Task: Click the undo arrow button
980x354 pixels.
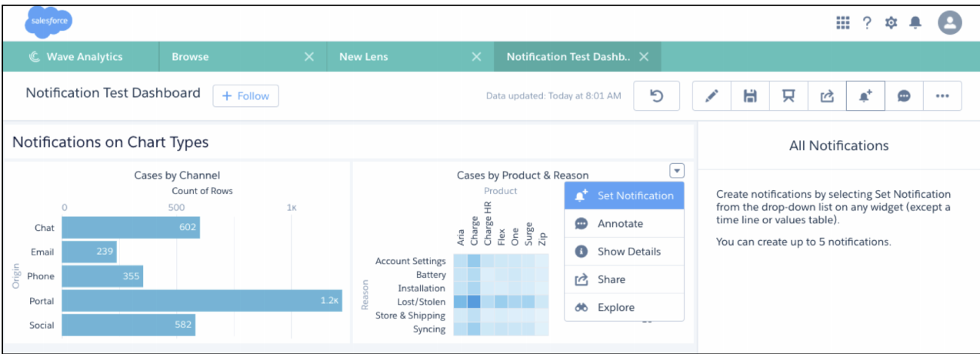Action: [x=657, y=95]
